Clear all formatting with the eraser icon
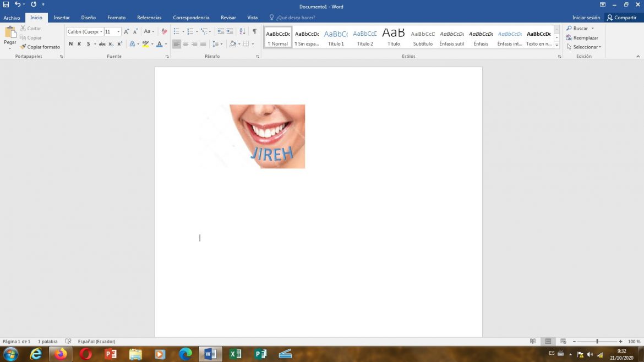644x362 pixels. tap(164, 31)
